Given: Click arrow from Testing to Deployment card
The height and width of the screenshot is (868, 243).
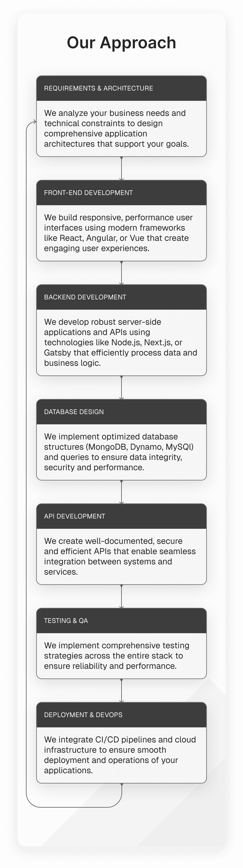Looking at the screenshot, I should click(121, 690).
